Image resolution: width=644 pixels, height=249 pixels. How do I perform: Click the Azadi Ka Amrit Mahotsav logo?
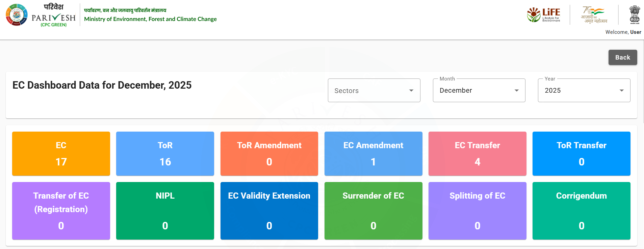point(594,15)
